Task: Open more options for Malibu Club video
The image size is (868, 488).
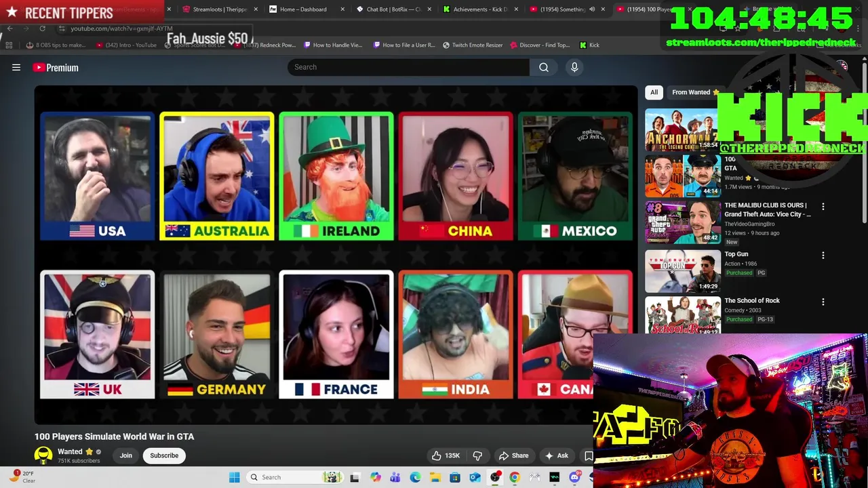Action: click(x=823, y=206)
